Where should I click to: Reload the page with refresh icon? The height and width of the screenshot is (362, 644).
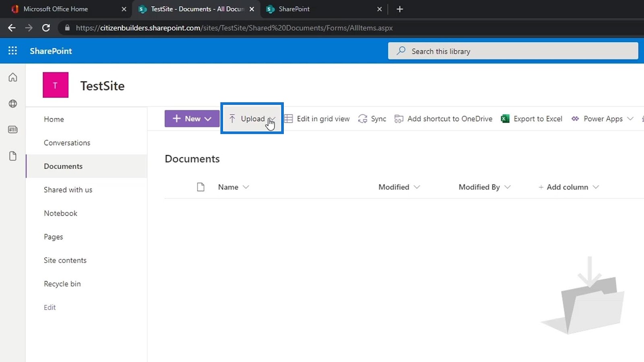(46, 28)
